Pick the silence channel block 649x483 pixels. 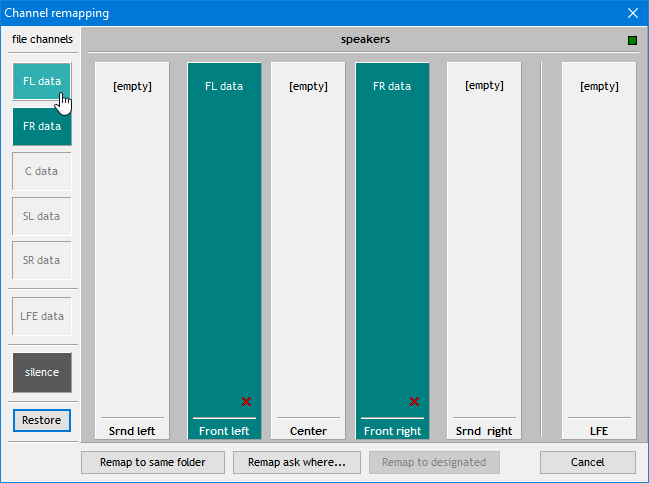[x=42, y=372]
